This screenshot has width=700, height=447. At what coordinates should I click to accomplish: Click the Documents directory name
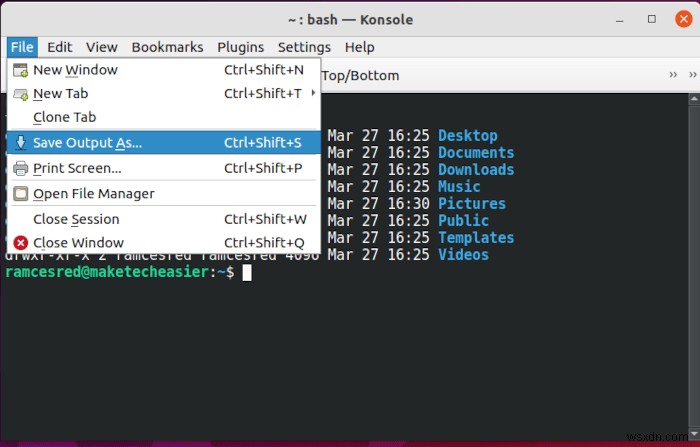point(476,152)
